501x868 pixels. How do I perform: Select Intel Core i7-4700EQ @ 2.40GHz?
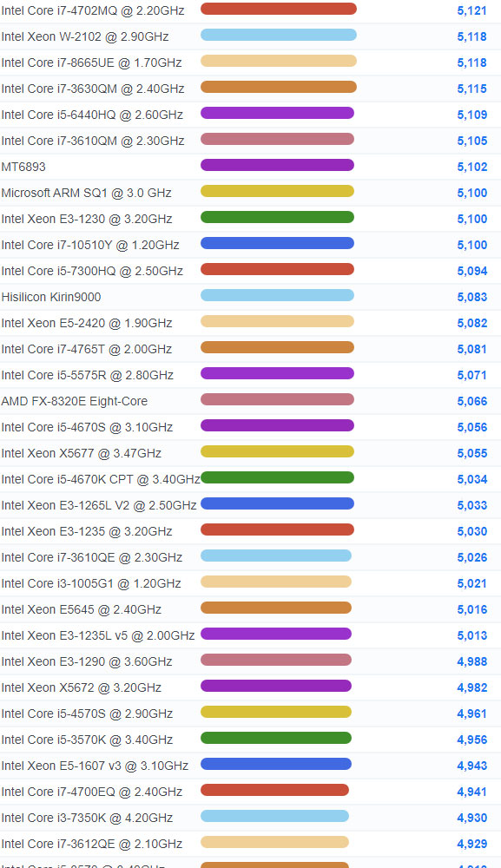tap(92, 791)
